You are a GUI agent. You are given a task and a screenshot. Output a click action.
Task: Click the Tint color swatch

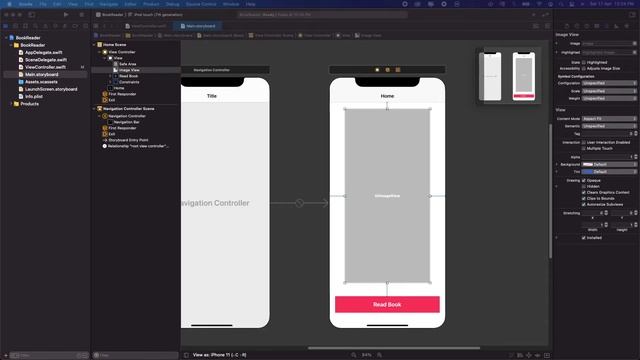[588, 172]
